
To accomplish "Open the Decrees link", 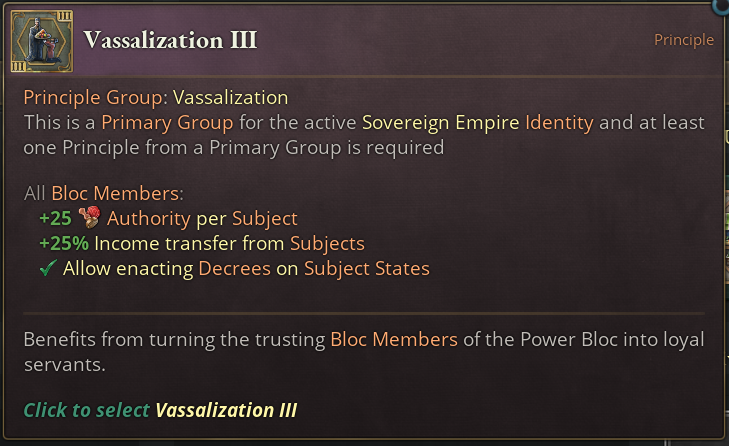I will (235, 268).
